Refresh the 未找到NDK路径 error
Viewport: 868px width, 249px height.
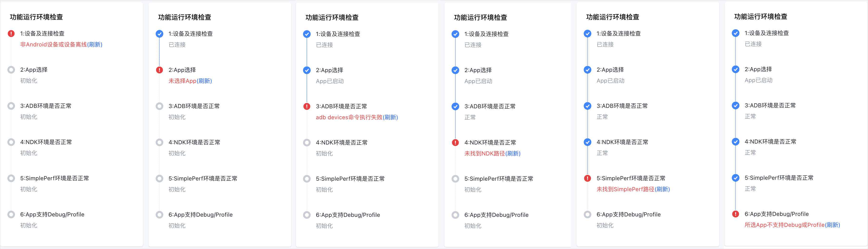point(513,154)
